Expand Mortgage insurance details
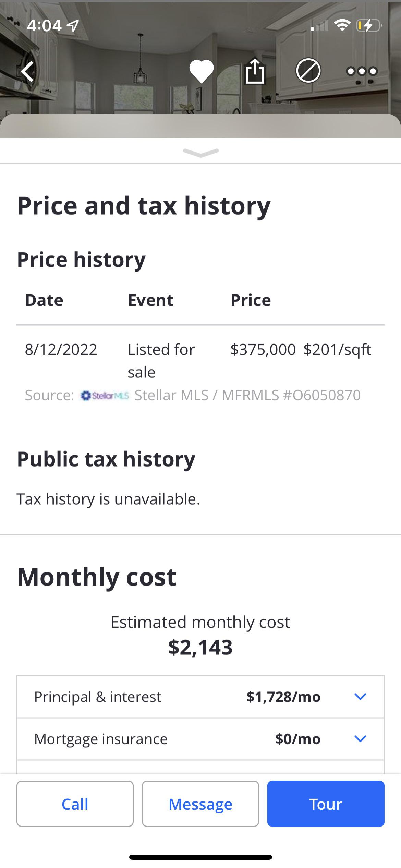Screen dimensions: 401x868 tap(360, 739)
